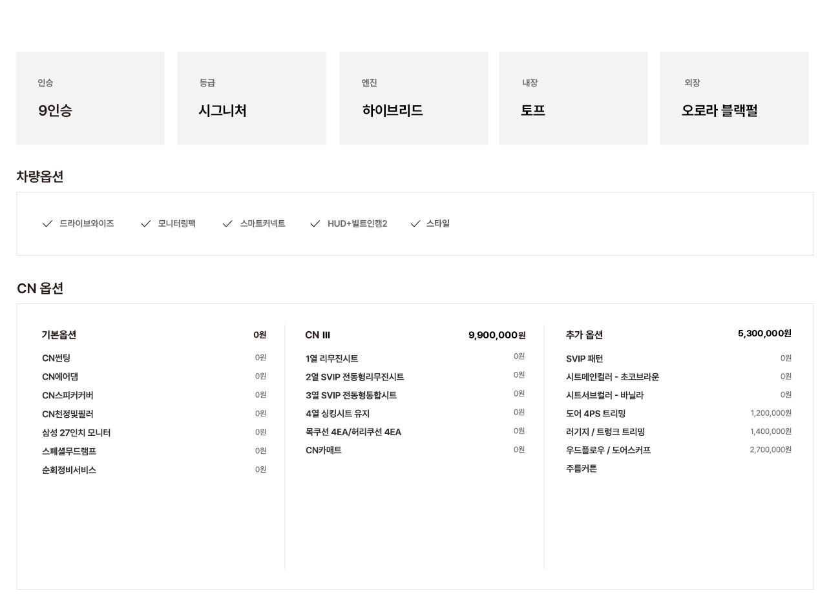Select the 2열 SVIP 전동형리무진시트 row
Screen dimensions: 840x616
point(415,376)
